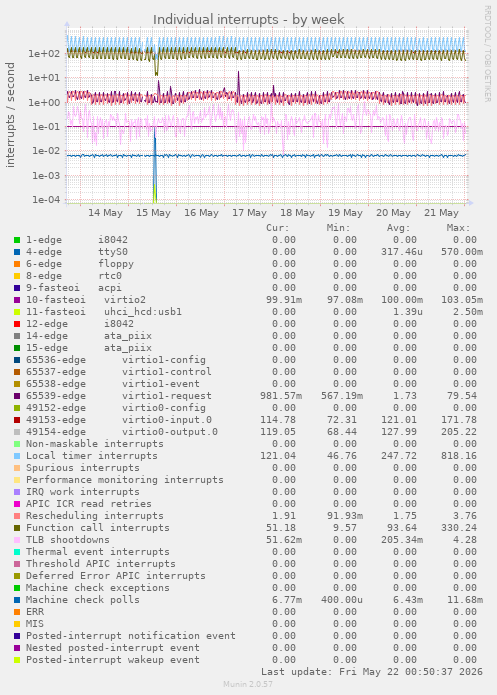Click the Rescheduling interrupts swatch
Image resolution: width=497 pixels, height=695 pixels.
click(17, 516)
